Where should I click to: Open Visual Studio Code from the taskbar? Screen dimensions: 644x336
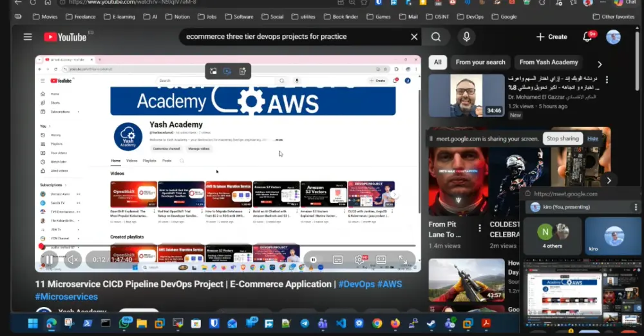[341, 324]
